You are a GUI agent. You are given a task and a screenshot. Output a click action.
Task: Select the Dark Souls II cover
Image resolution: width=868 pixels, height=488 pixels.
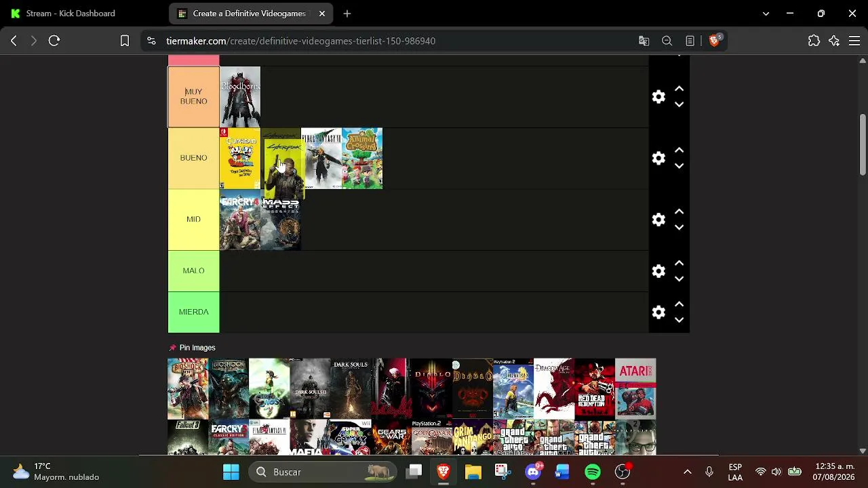(310, 389)
